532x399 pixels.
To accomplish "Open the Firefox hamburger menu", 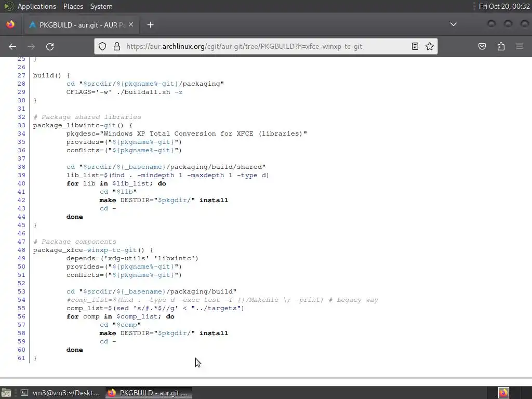I will pyautogui.click(x=520, y=46).
